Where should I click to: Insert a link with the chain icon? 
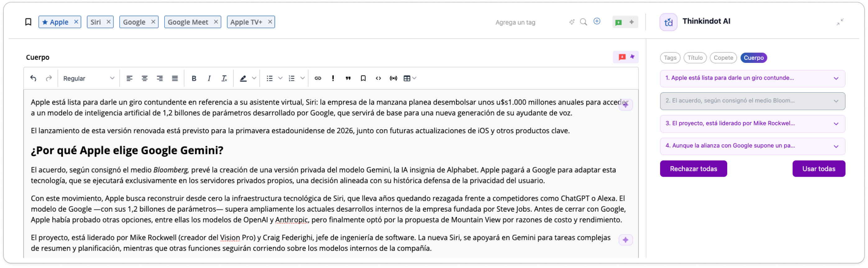click(x=318, y=78)
